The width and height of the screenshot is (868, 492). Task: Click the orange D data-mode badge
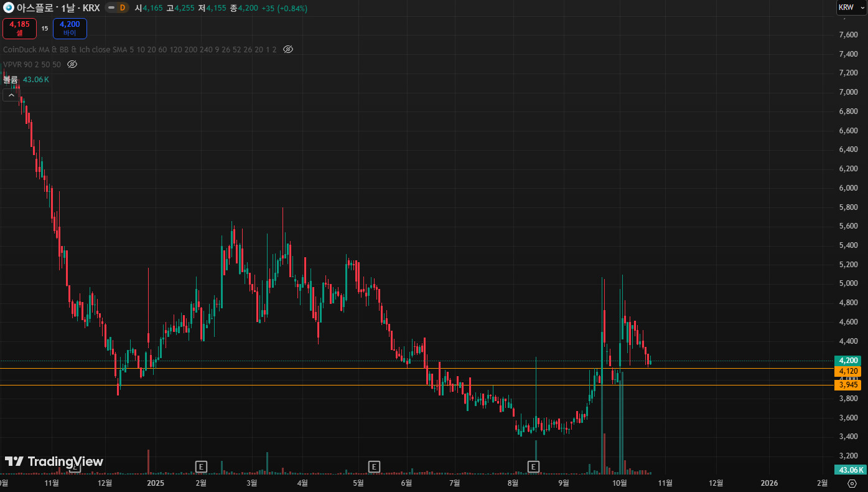[122, 8]
